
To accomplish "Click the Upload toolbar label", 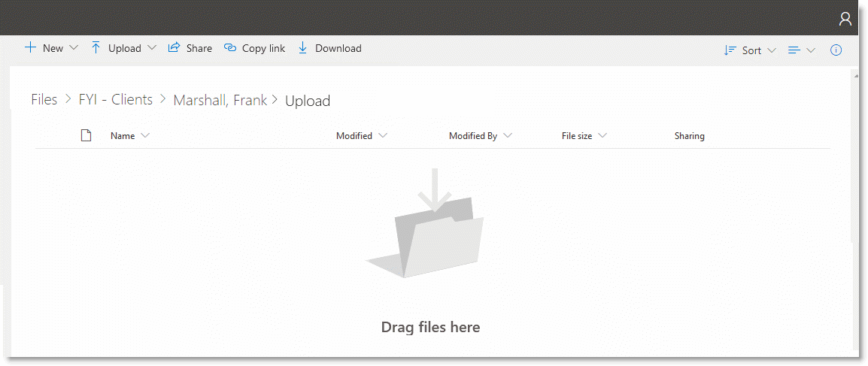I will pos(125,48).
